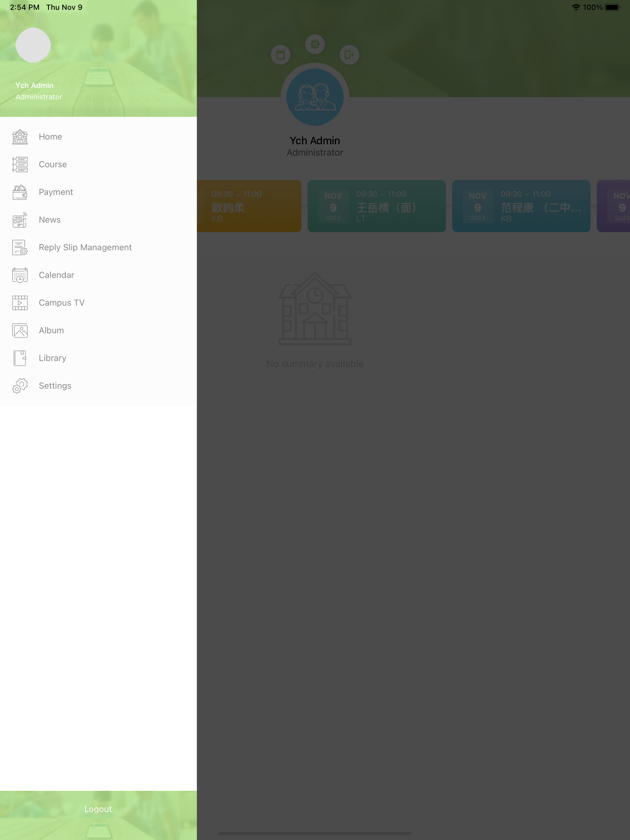Open the green 王岳橋（面）LT schedule card

pyautogui.click(x=377, y=206)
